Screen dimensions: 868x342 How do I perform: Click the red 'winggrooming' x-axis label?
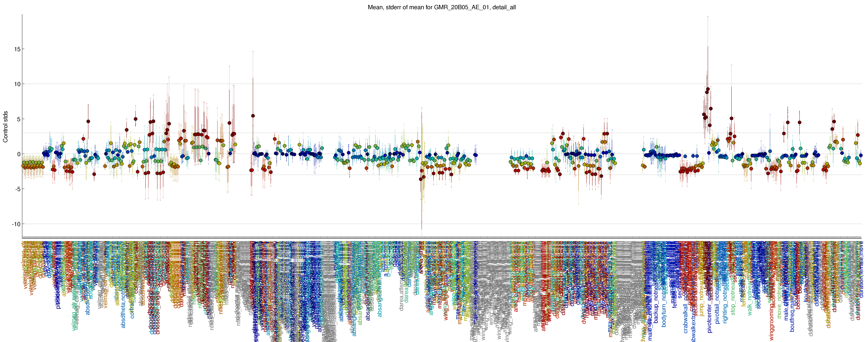(x=772, y=322)
